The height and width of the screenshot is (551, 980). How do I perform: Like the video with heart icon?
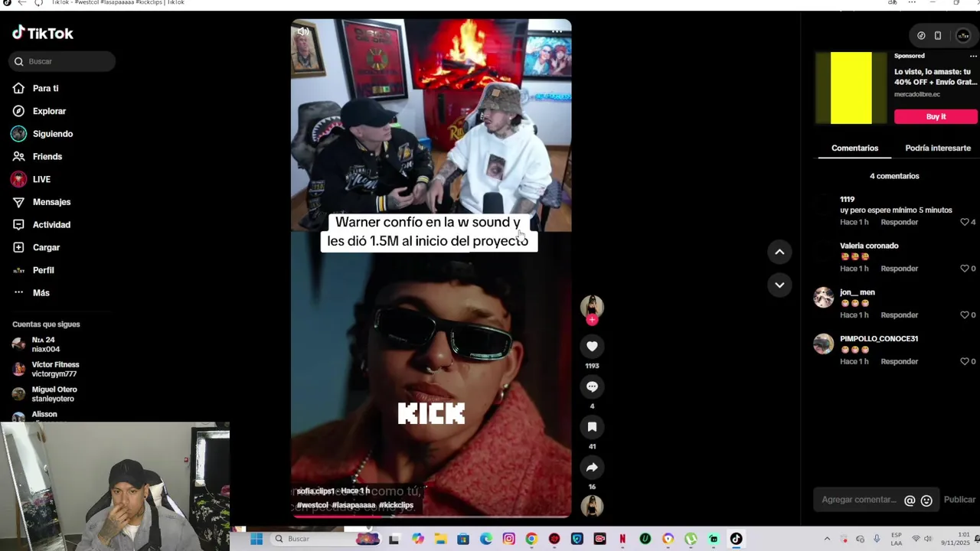(592, 346)
